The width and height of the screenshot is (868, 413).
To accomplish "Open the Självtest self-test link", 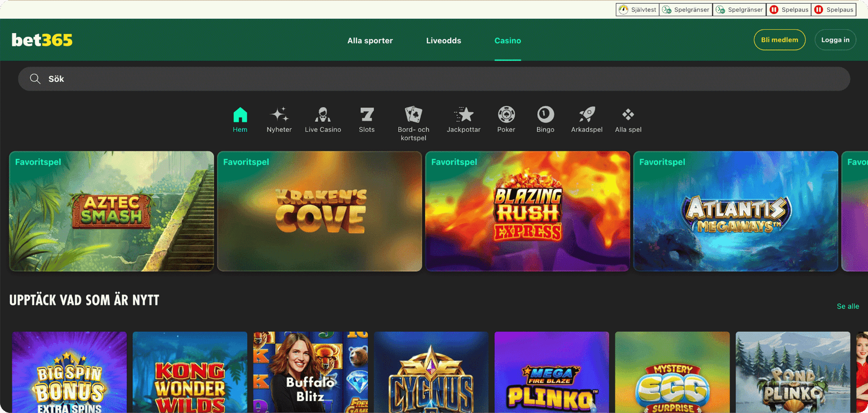I will (x=637, y=10).
